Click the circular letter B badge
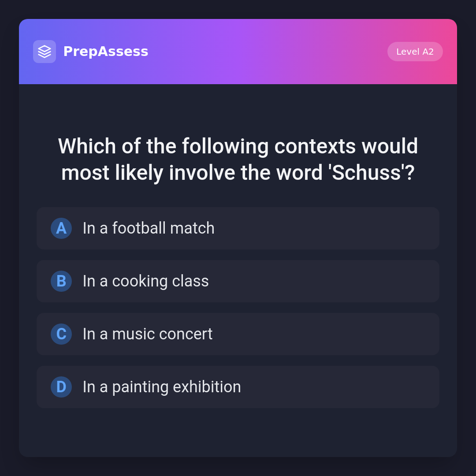The height and width of the screenshot is (476, 476). pyautogui.click(x=61, y=281)
